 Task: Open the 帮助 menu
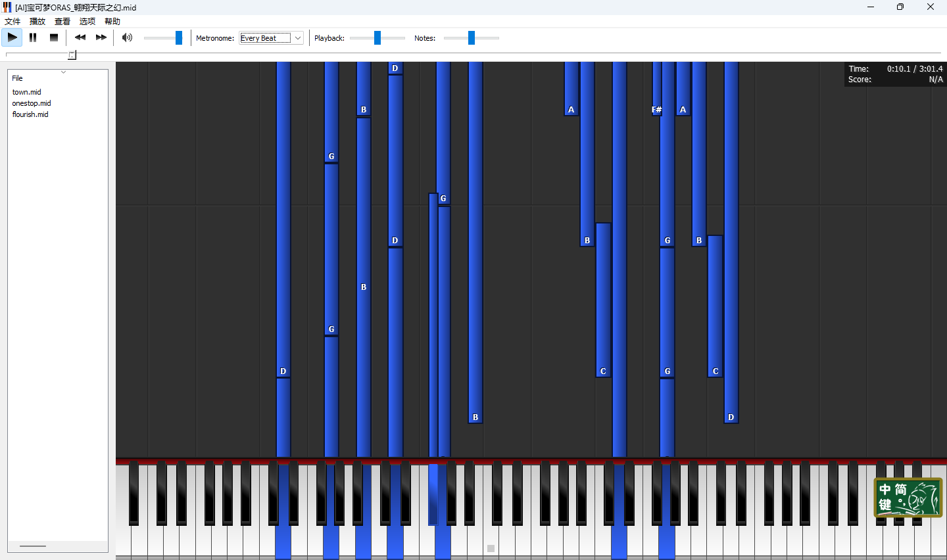(112, 21)
